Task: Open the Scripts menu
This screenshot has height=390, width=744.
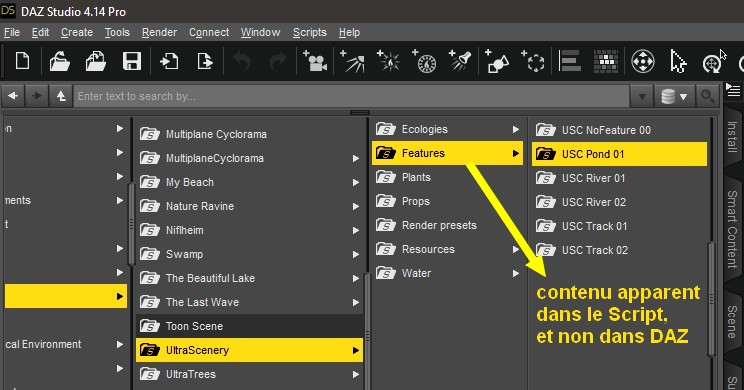Action: click(x=309, y=32)
